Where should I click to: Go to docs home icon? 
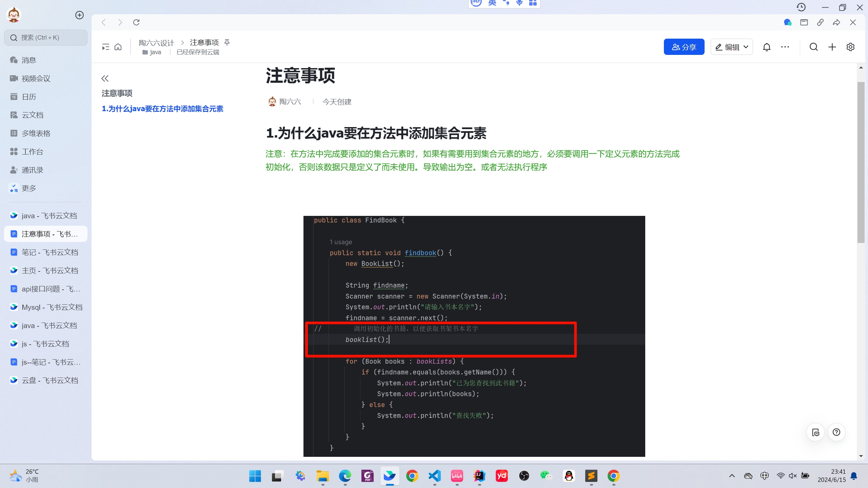click(118, 47)
